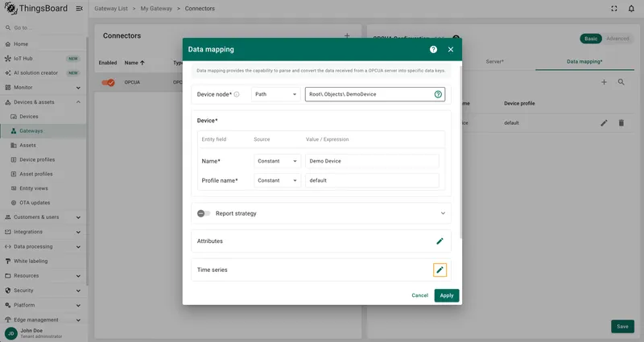Click the Data mapping dialog help icon

coord(433,49)
